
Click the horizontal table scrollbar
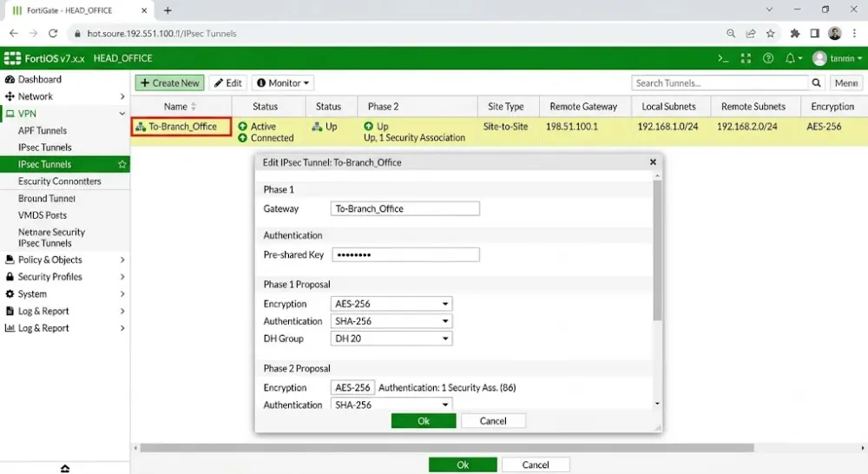coord(447,448)
